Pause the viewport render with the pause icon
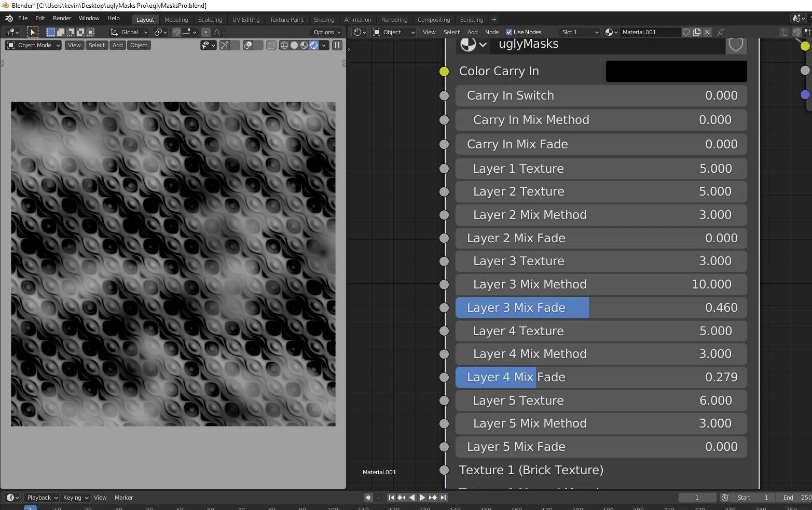Image resolution: width=812 pixels, height=510 pixels. (x=337, y=45)
